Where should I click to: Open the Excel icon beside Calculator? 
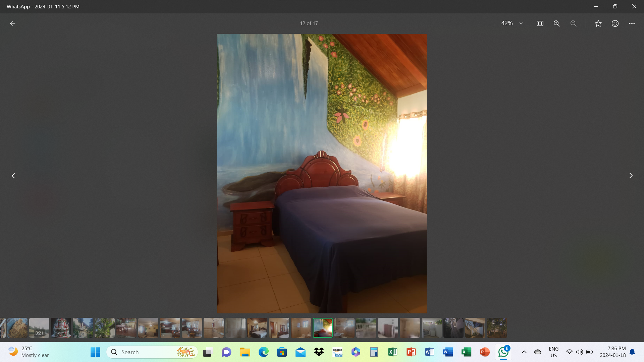tap(393, 352)
